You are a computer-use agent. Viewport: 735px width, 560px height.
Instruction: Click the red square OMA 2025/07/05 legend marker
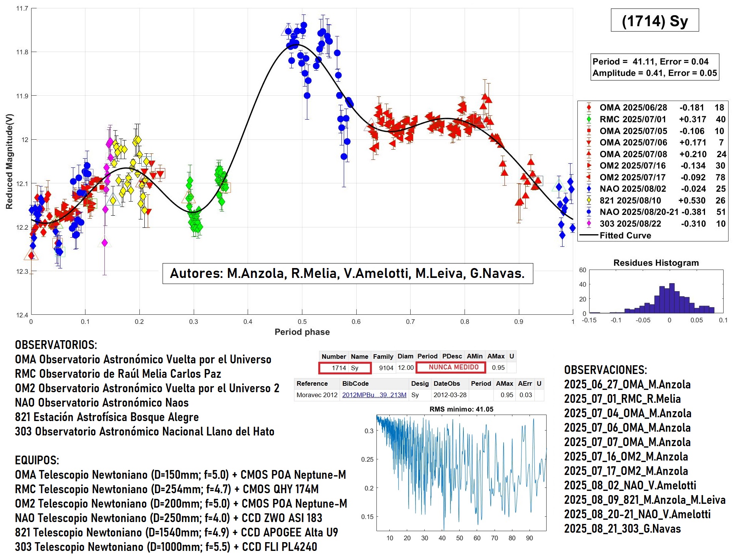589,131
